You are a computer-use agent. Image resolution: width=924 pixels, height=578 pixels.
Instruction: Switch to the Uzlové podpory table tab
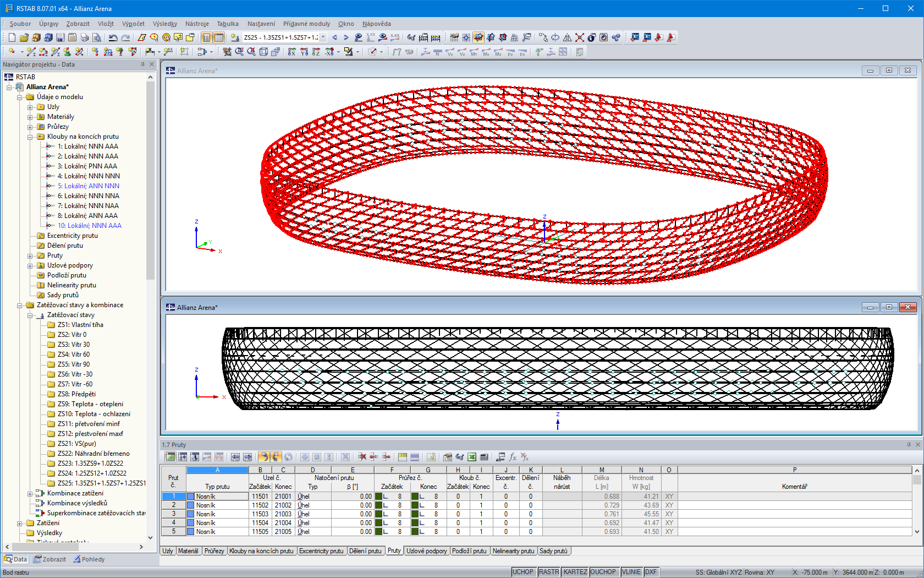(x=426, y=551)
